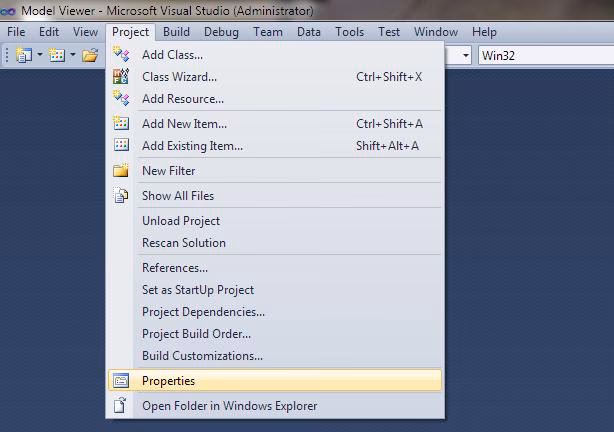The image size is (614, 432).
Task: Select Rescan Solution
Action: [x=275, y=242]
